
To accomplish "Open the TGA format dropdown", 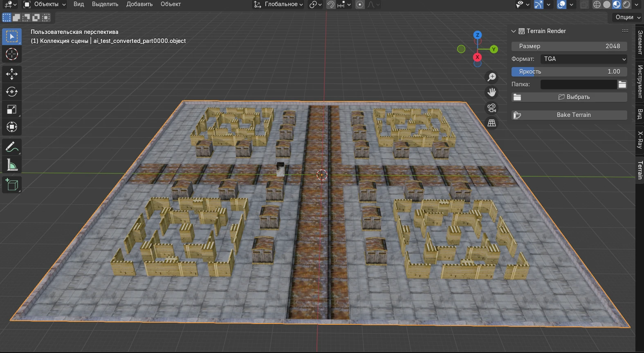I will (x=583, y=59).
